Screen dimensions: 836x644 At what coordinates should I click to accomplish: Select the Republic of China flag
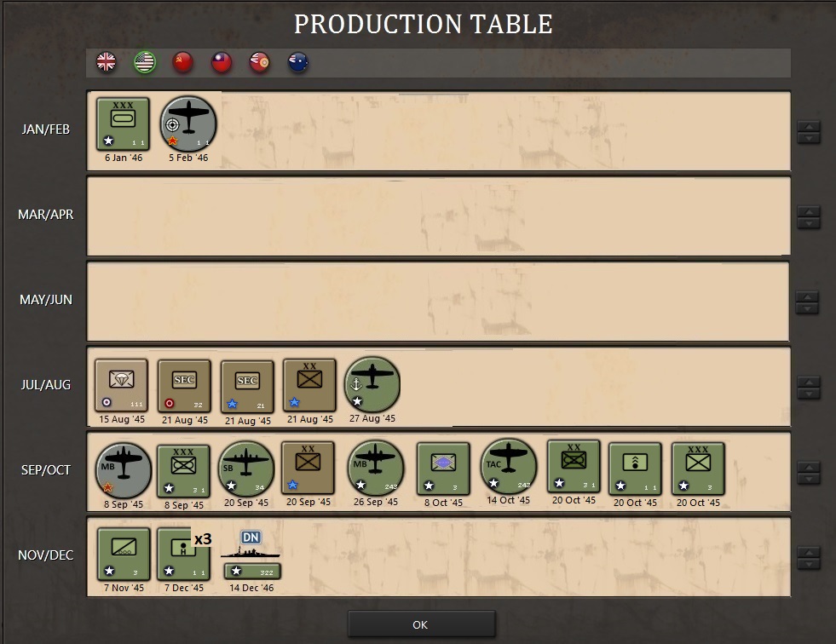pos(222,62)
